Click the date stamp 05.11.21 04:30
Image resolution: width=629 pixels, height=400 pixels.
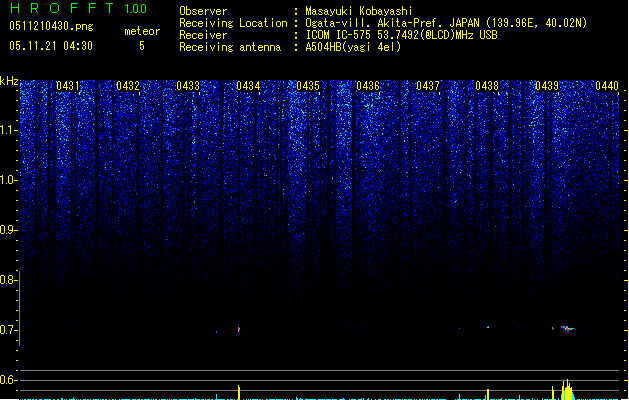pos(51,46)
